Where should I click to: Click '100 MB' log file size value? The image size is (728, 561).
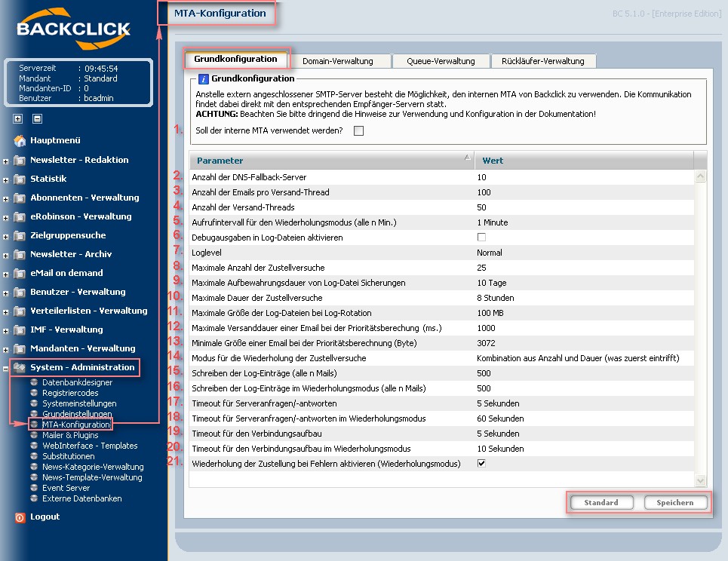[x=490, y=313]
